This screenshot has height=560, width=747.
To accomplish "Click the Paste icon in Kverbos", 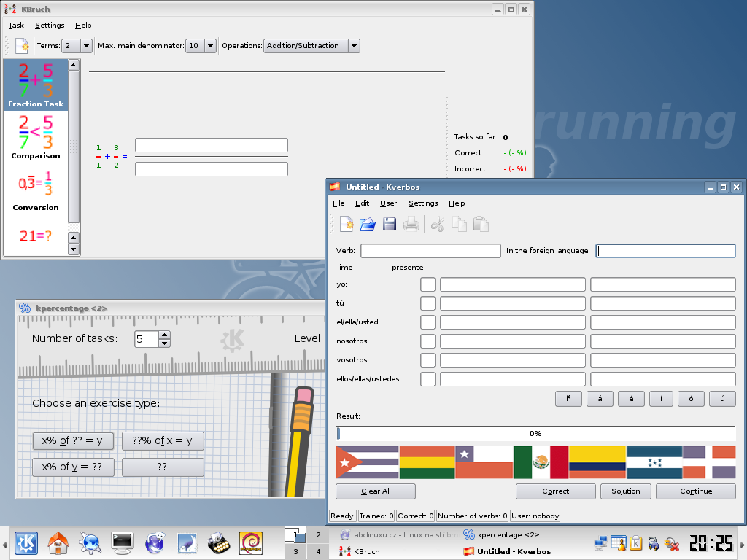I will click(x=481, y=224).
